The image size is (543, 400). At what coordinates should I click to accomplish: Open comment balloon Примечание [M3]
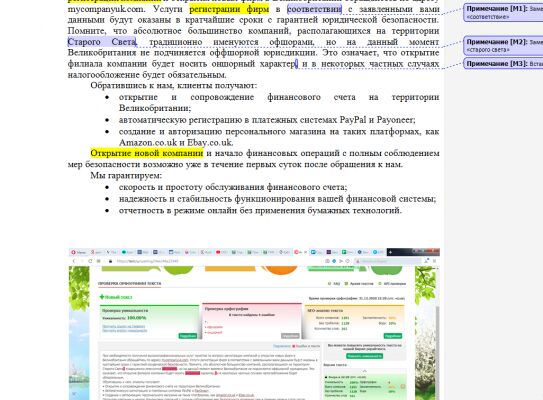click(x=503, y=64)
